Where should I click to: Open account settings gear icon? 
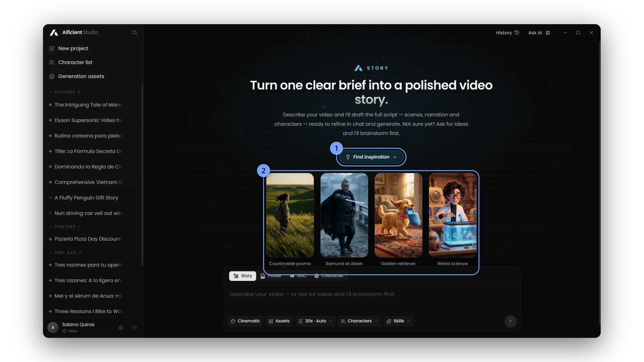point(121,327)
